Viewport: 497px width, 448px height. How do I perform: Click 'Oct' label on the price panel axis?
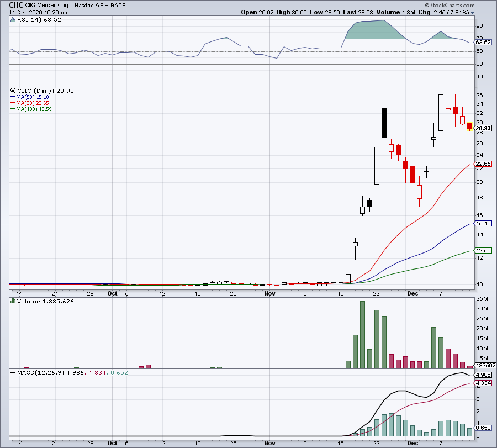click(112, 293)
